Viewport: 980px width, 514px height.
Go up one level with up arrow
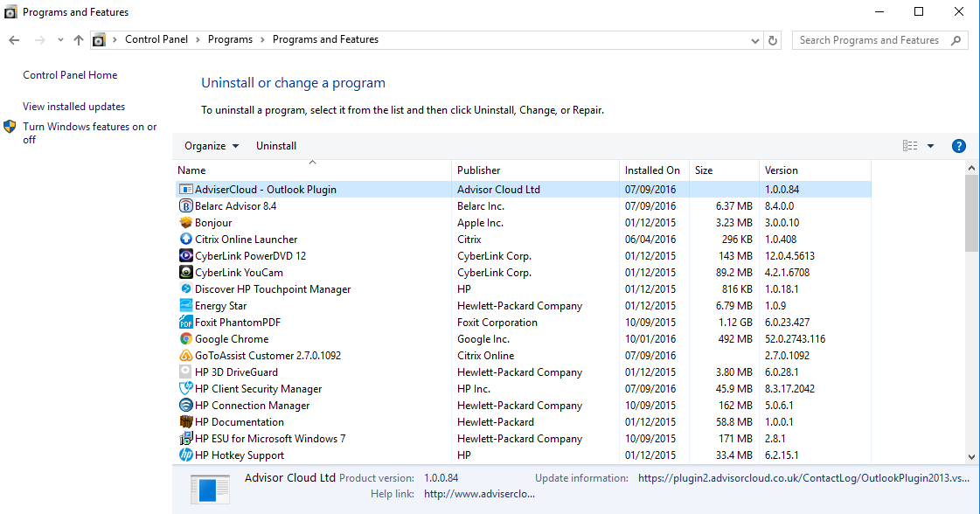[x=79, y=40]
